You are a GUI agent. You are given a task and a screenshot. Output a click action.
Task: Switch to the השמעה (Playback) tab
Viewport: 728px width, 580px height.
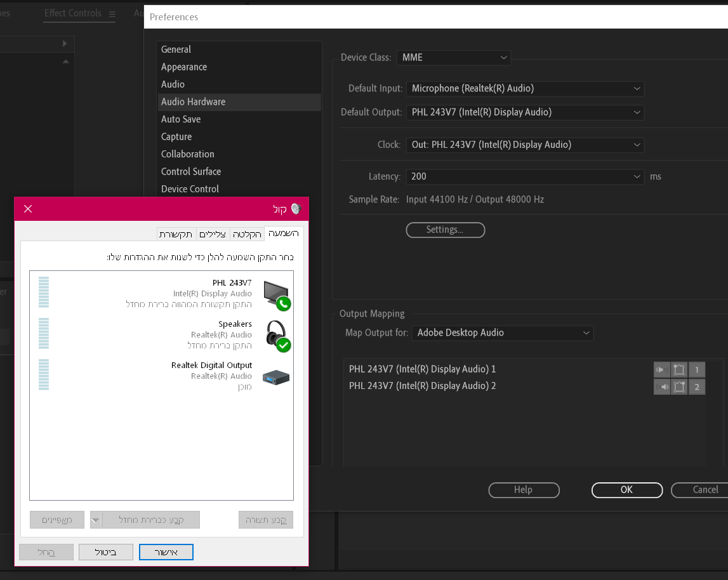(284, 233)
